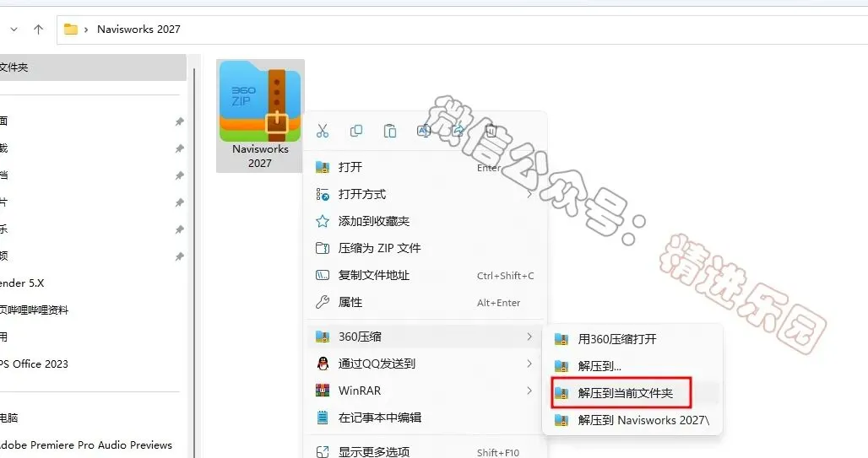Select 解压到... in submenu
The height and width of the screenshot is (458, 868).
pyautogui.click(x=632, y=366)
